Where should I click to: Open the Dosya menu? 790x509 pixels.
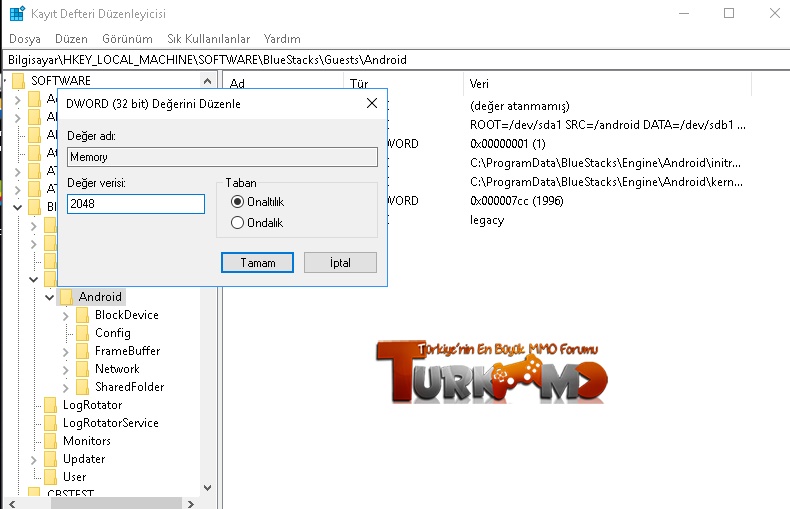pyautogui.click(x=24, y=39)
